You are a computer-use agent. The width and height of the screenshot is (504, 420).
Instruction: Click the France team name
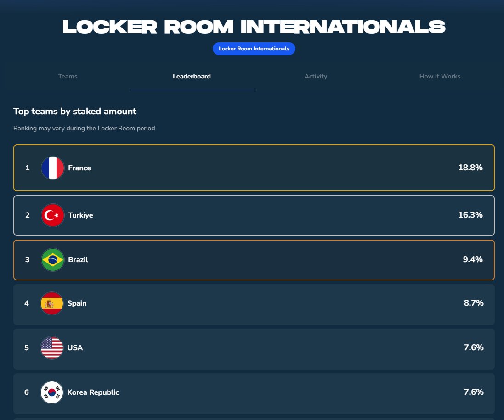[79, 168]
